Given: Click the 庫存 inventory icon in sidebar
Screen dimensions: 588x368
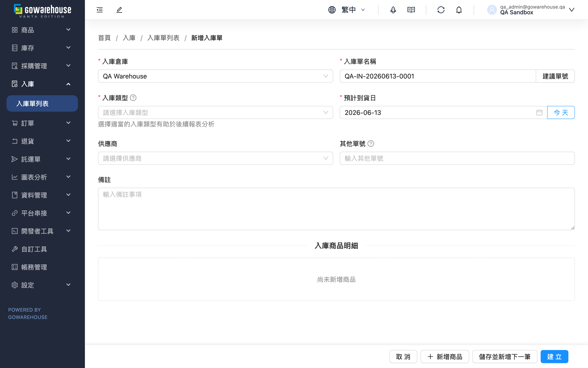Looking at the screenshot, I should [x=14, y=48].
